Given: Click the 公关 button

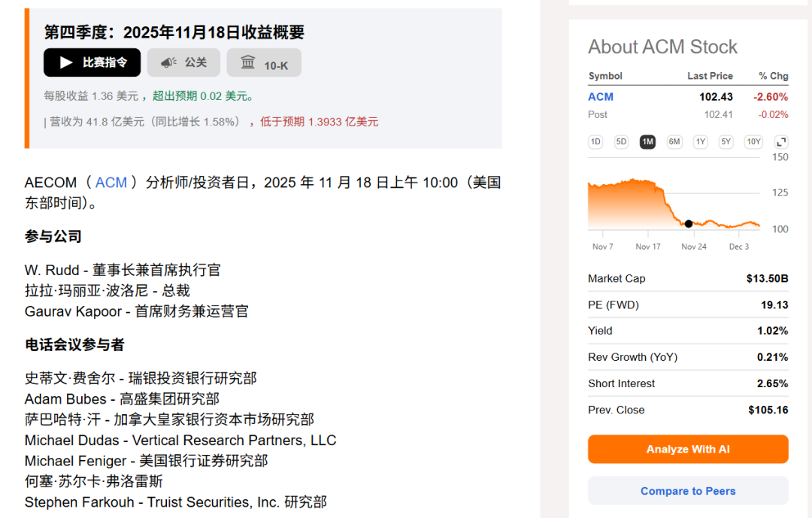Looking at the screenshot, I should [183, 62].
